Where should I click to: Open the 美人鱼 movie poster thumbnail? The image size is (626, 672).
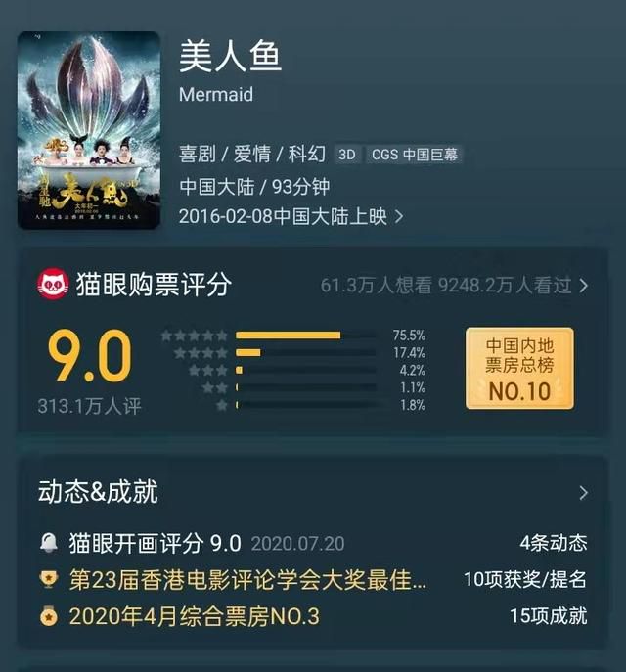pos(89,130)
